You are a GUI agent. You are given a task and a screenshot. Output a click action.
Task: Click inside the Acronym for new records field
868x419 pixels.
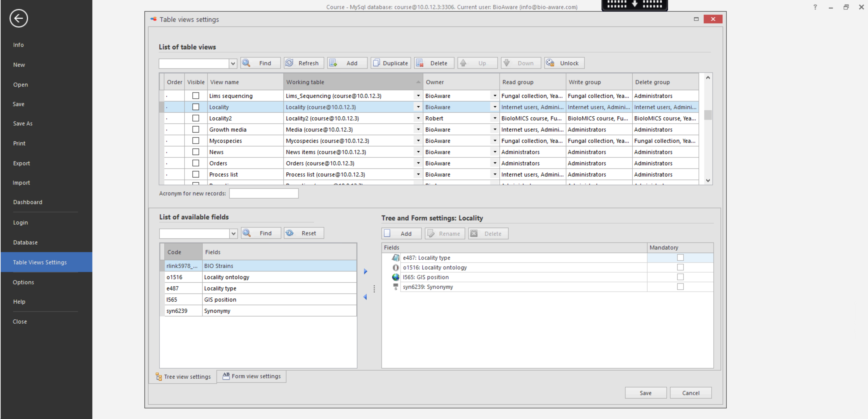pyautogui.click(x=264, y=193)
